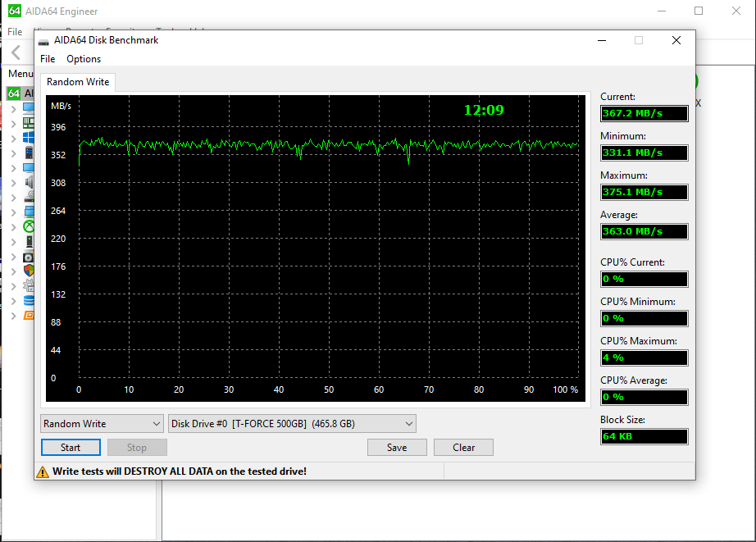Screen dimensions: 756x542
Task: Select the Motherboard icon in the sidebar tree
Action: (x=29, y=123)
